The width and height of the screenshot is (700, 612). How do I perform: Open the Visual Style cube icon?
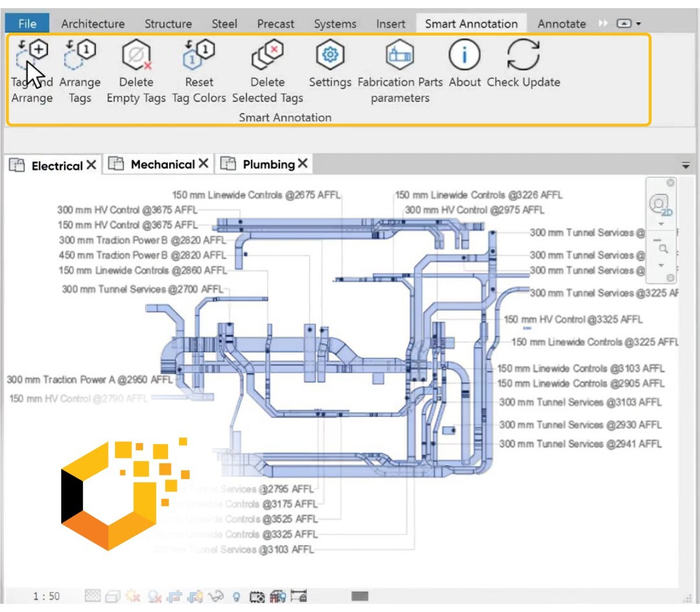pyautogui.click(x=114, y=596)
